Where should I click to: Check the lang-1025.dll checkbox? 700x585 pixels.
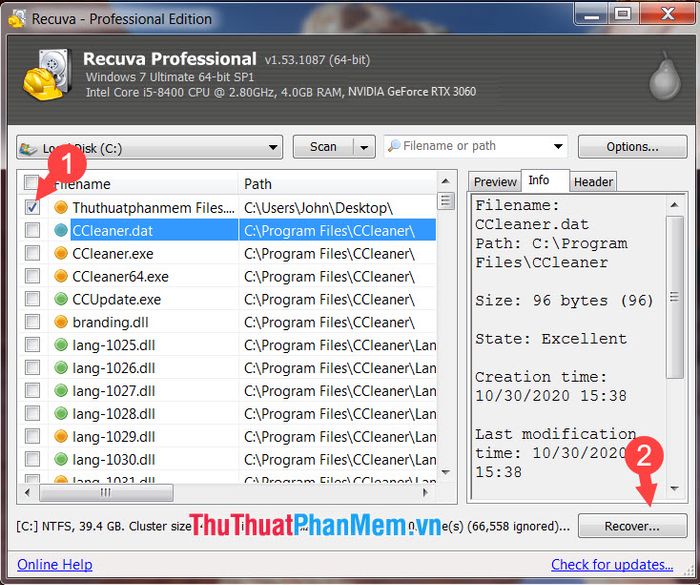click(x=32, y=345)
